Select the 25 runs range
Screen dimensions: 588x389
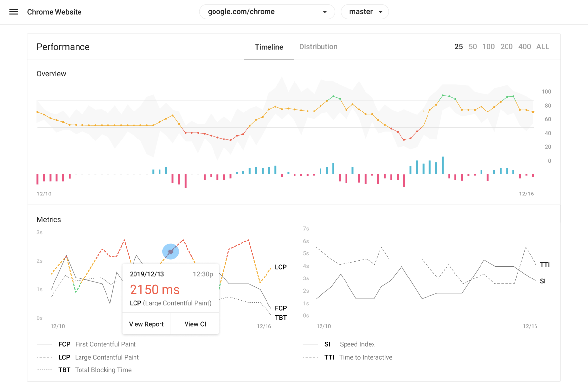click(458, 47)
